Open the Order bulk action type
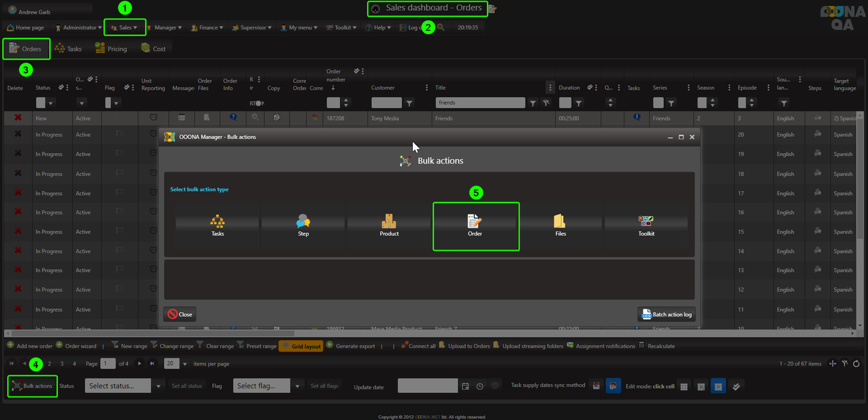Screen dimensions: 868x420 475,226
